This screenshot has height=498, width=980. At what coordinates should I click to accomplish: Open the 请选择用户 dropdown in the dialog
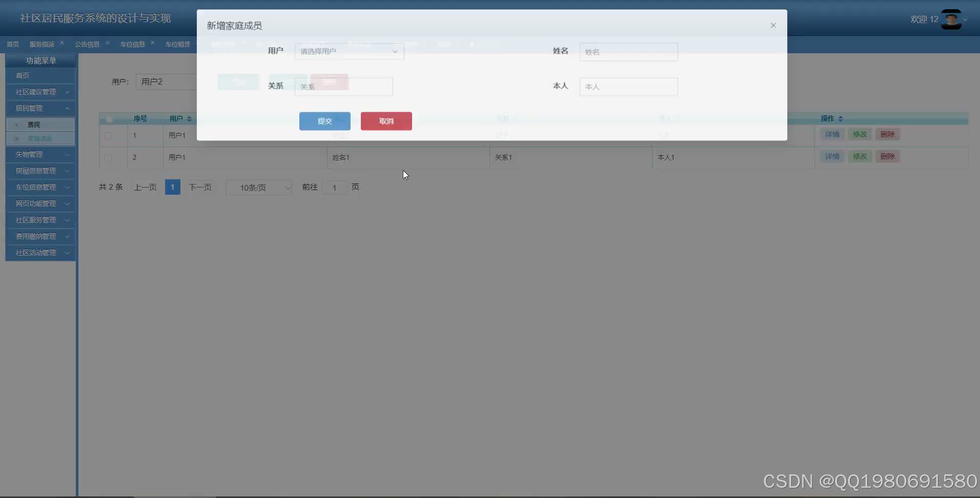(x=349, y=51)
